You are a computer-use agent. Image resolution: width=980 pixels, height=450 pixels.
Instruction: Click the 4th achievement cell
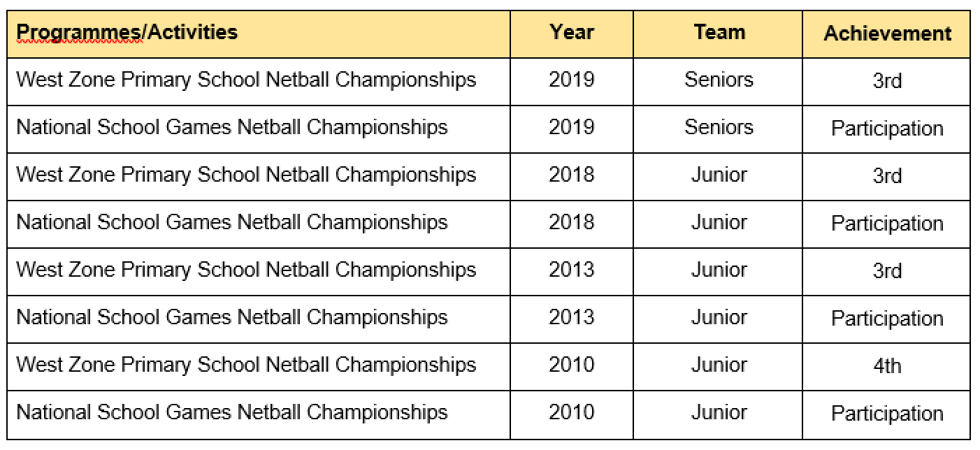(x=886, y=367)
